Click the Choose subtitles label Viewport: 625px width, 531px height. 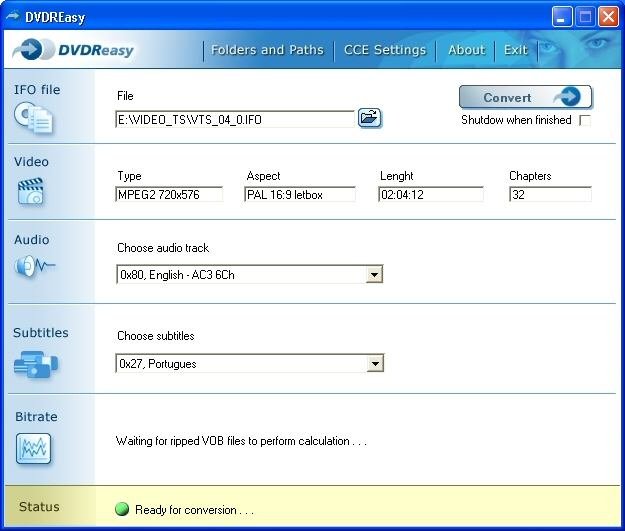(x=156, y=336)
